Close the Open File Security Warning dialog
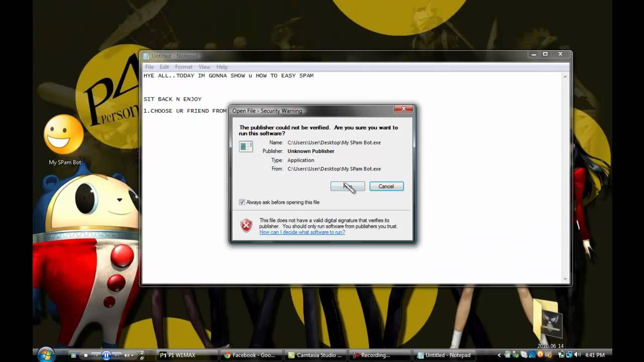 click(403, 109)
